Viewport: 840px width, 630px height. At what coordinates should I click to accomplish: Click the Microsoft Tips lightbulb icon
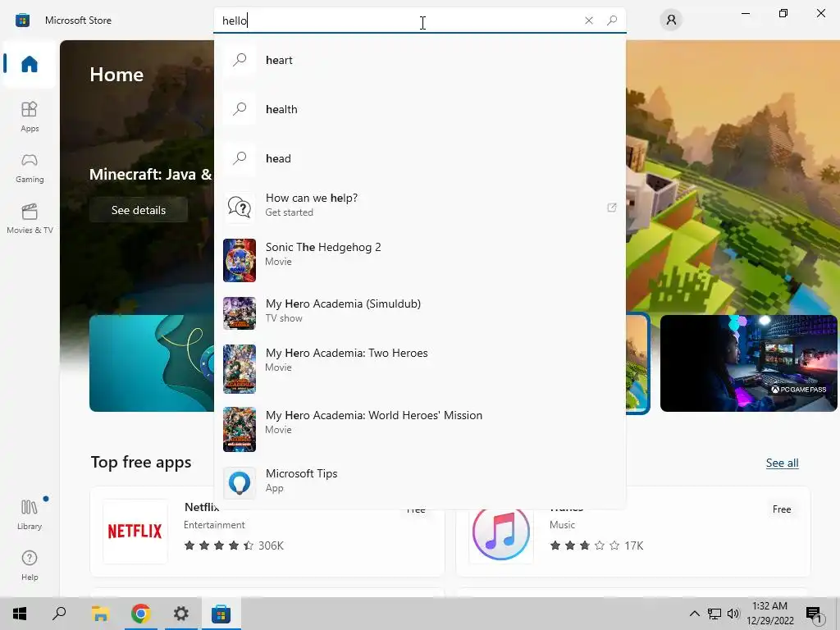pos(240,482)
